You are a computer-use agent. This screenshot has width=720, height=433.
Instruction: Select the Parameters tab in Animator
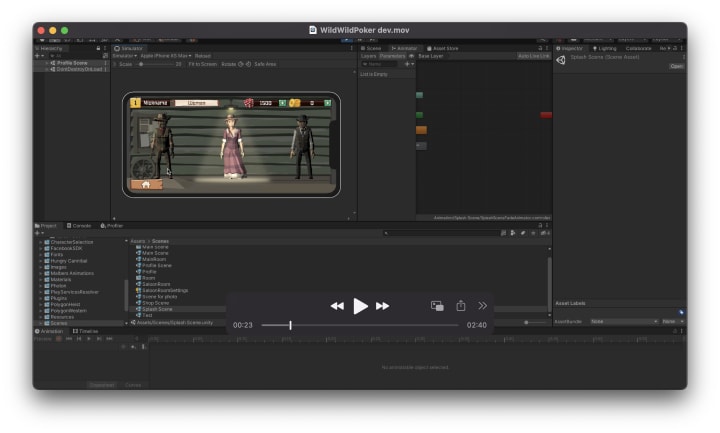pyautogui.click(x=392, y=56)
